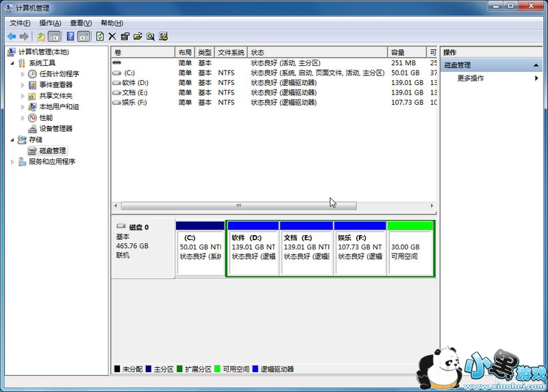Collapse the 系统工具 tree node
This screenshot has width=548, height=392.
click(x=12, y=63)
